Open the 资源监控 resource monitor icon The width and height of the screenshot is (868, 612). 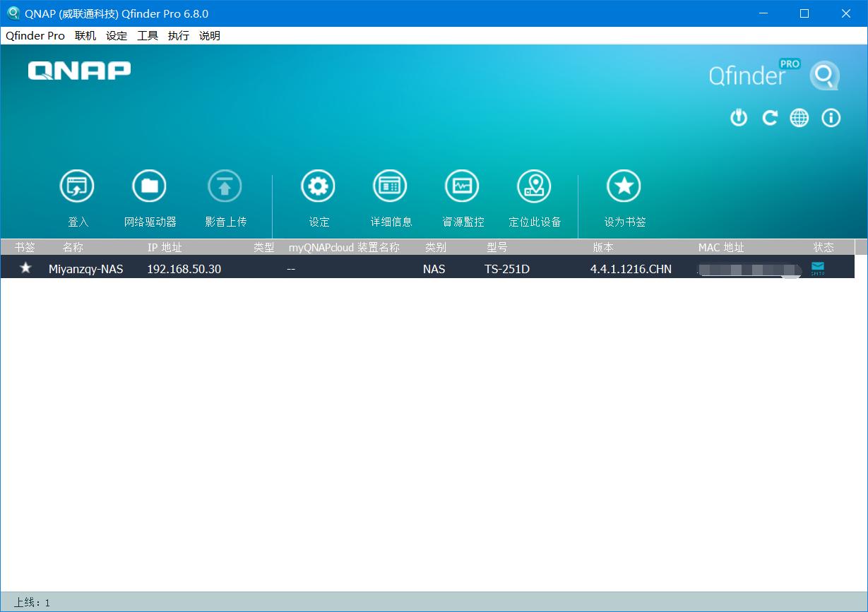click(462, 185)
